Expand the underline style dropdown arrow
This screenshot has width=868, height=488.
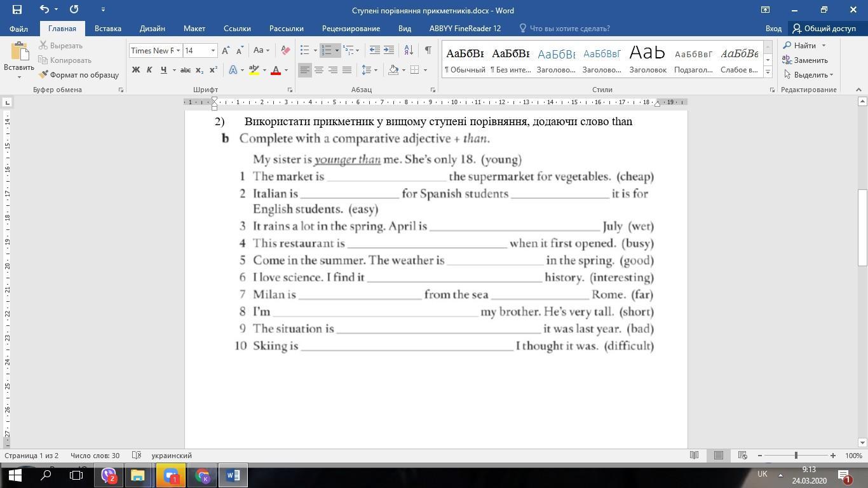tap(173, 70)
